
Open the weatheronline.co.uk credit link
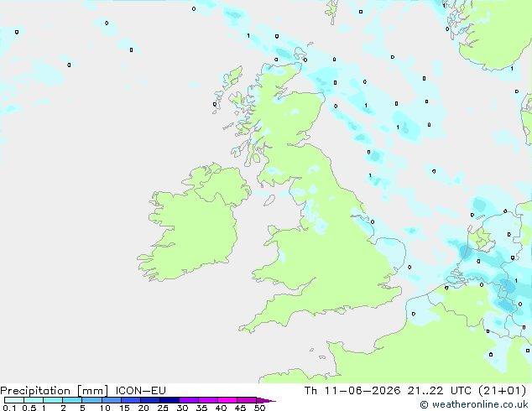click(x=474, y=404)
